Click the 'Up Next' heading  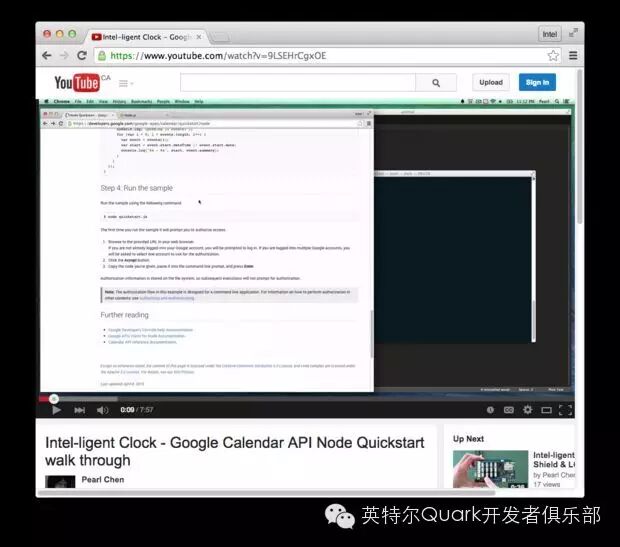tap(468, 439)
